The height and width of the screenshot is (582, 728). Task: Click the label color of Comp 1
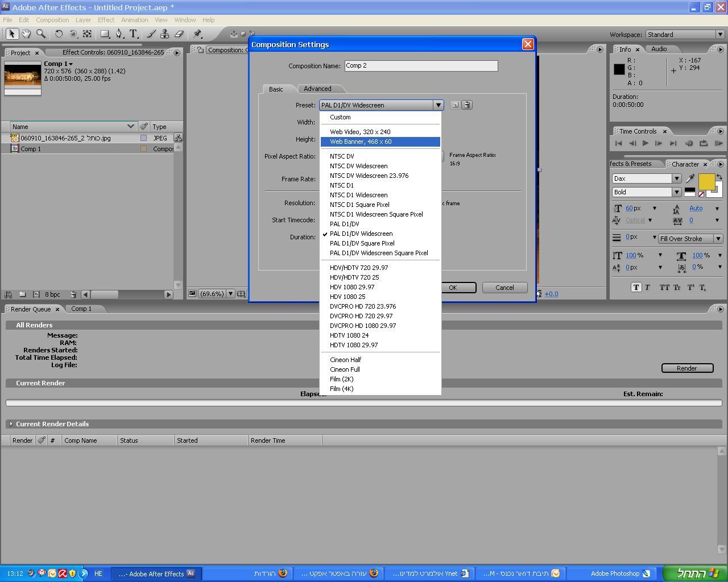point(143,149)
